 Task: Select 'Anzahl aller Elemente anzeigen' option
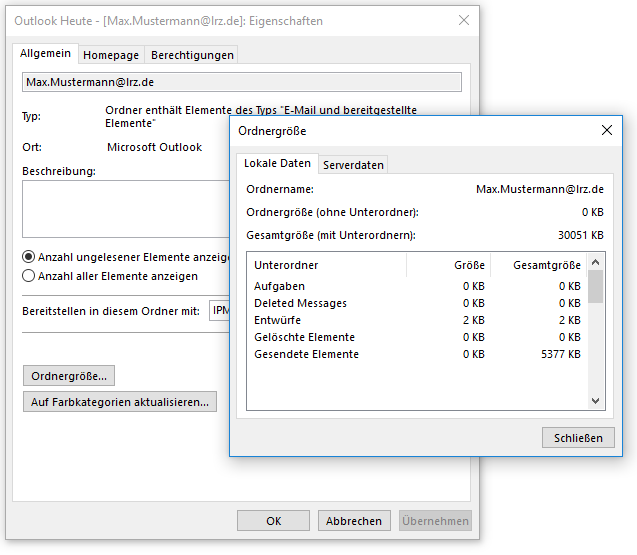click(x=29, y=276)
